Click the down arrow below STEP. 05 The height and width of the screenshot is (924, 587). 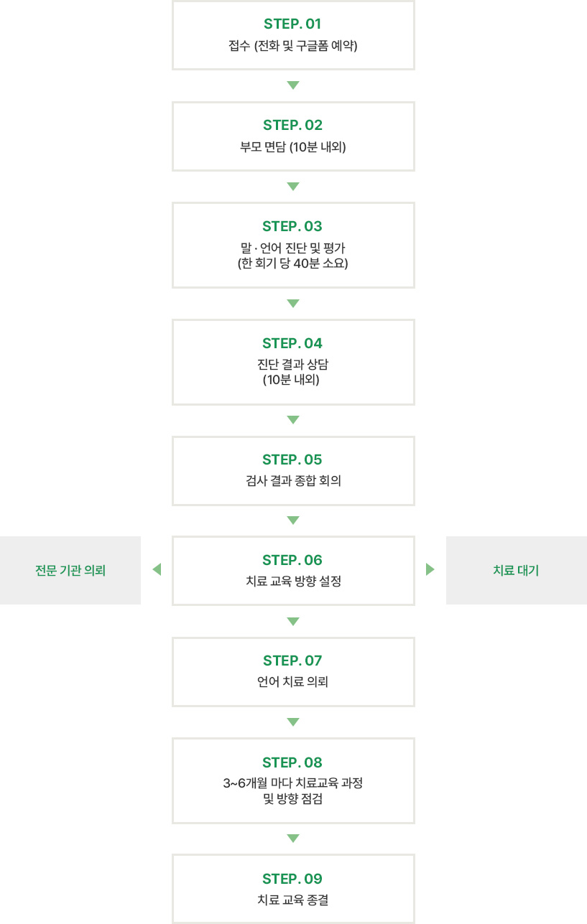click(292, 521)
